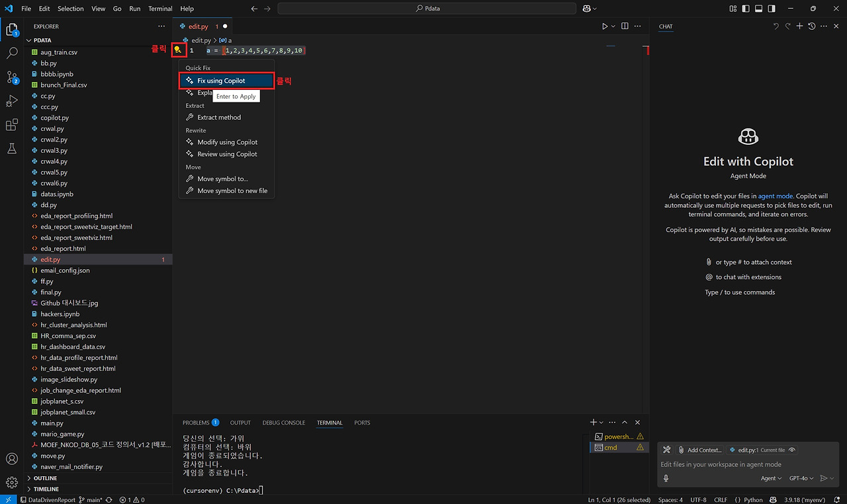847x504 pixels.
Task: Click the Add Context button
Action: click(x=699, y=450)
